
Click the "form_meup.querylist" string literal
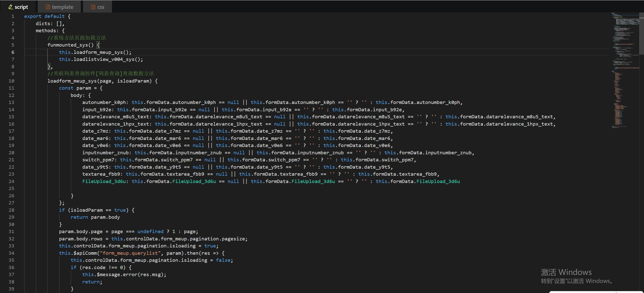[130, 253]
